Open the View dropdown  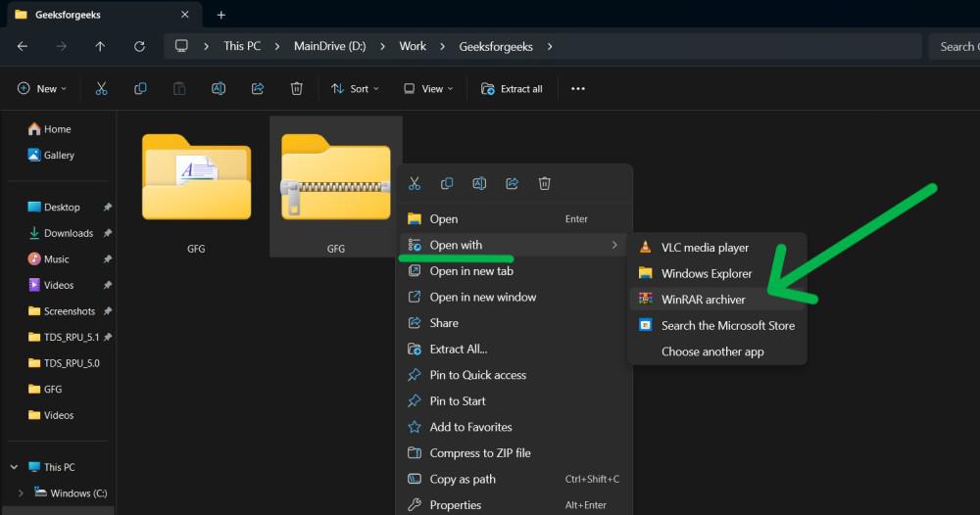pyautogui.click(x=428, y=89)
